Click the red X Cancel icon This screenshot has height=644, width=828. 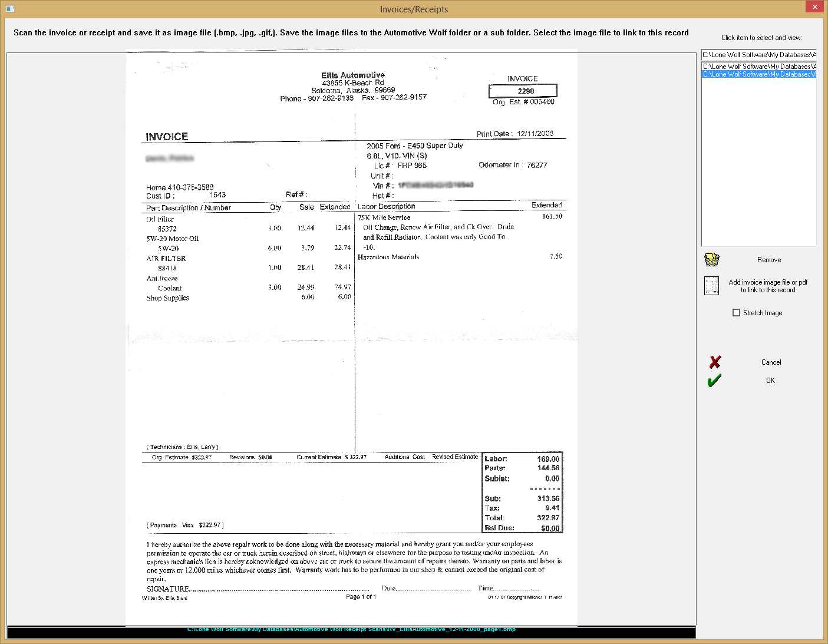tap(715, 362)
